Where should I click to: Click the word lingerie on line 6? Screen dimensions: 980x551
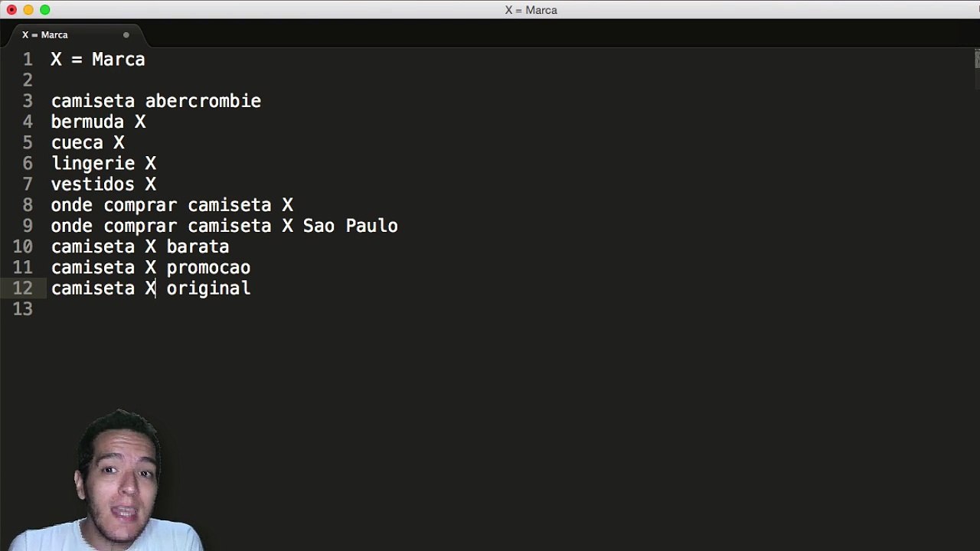tap(93, 164)
